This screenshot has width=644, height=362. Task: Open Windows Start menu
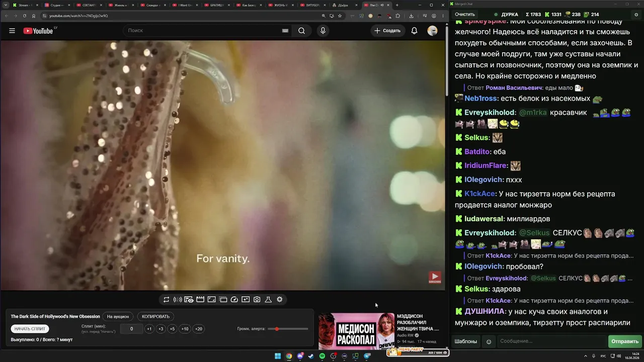(x=277, y=356)
